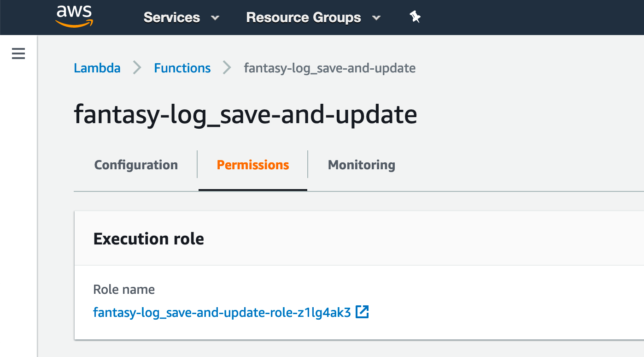Screen dimensions: 644x357
Task: Expand the Resource Groups dropdown arrow
Action: click(x=376, y=18)
